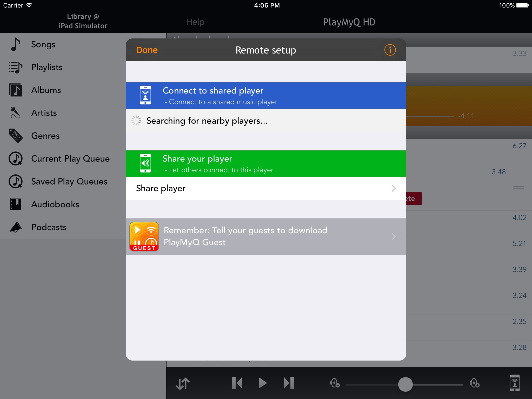Tap the Albums icon in sidebar
Viewport: 532px width, 399px height.
click(16, 90)
